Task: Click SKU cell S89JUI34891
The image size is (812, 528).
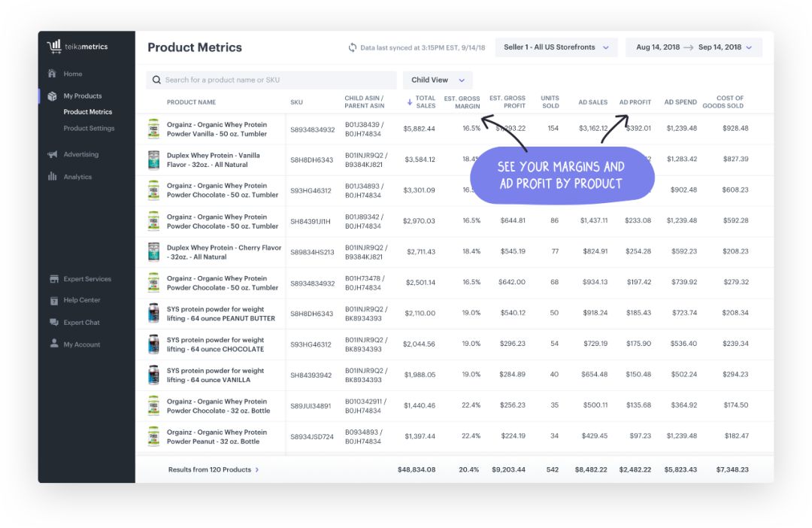Action: (311, 405)
